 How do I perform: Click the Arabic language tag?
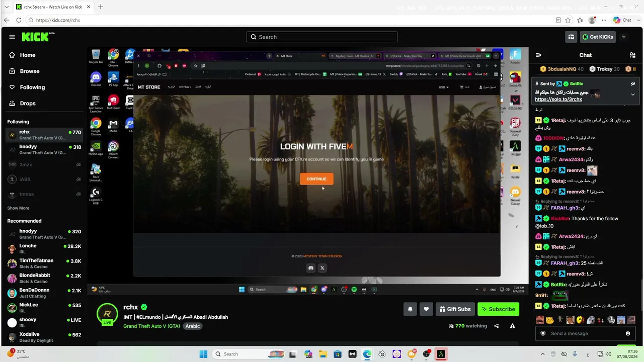tap(193, 326)
